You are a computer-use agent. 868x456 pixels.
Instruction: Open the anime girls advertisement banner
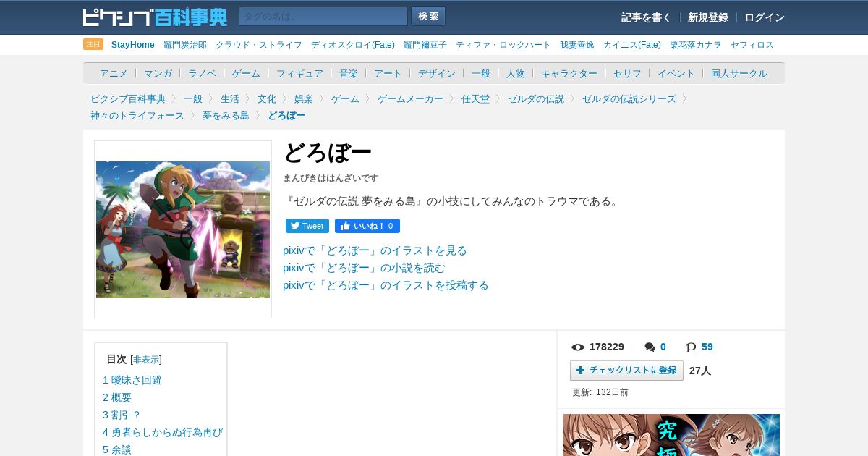[x=671, y=435]
